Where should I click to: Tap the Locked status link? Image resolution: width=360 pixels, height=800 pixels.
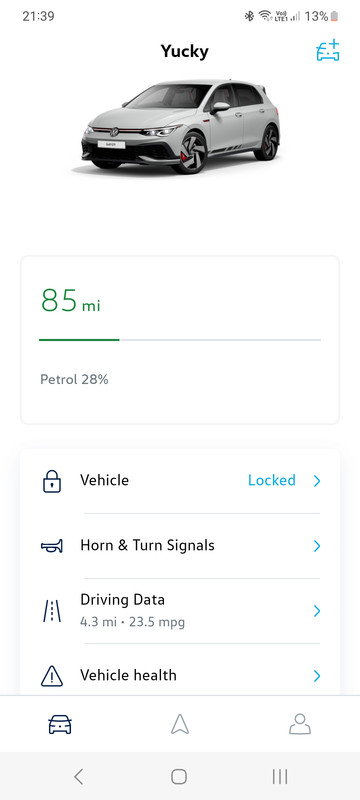pos(272,480)
